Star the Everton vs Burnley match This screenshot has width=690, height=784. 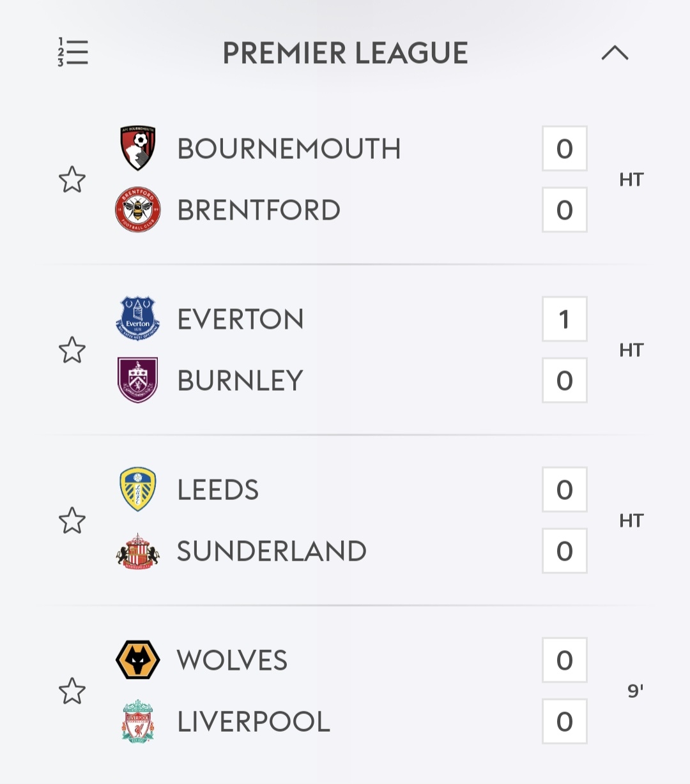(72, 350)
